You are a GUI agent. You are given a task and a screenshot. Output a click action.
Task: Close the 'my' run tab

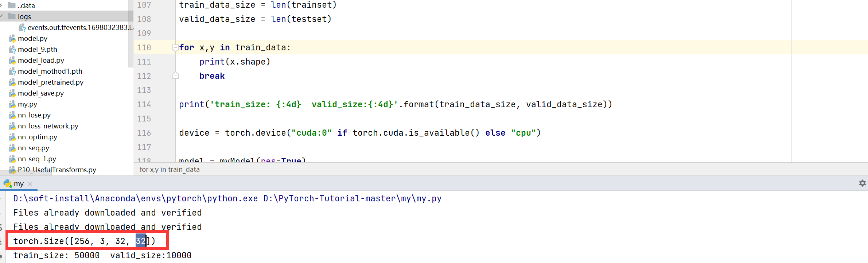30,184
